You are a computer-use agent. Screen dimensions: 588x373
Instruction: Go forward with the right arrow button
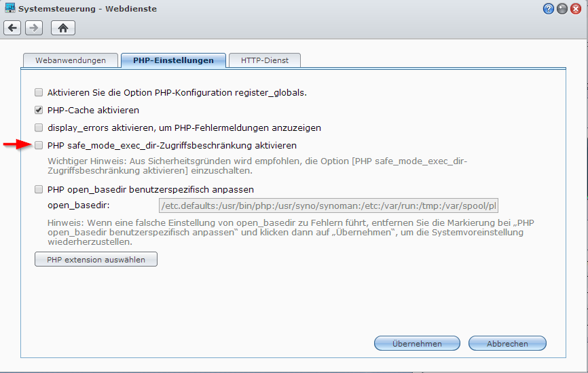tap(34, 28)
